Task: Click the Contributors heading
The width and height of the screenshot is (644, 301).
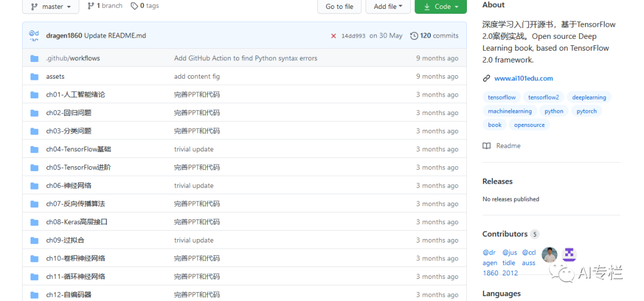Action: coord(505,234)
